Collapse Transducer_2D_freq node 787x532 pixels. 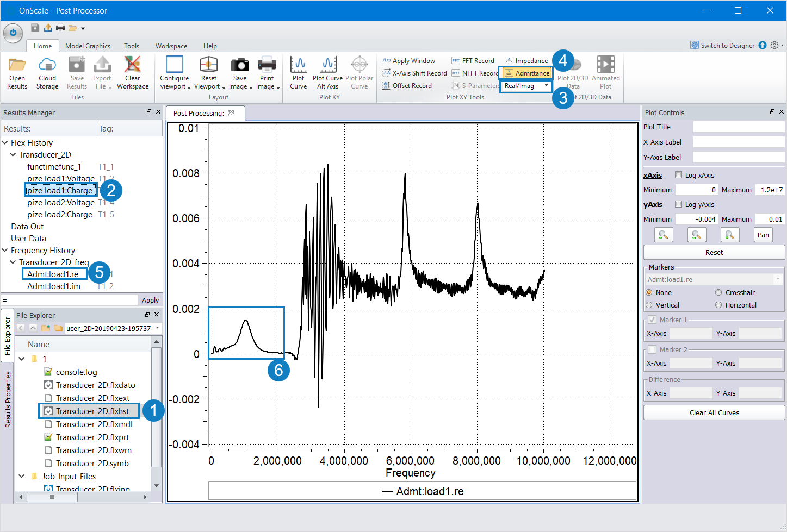(13, 262)
